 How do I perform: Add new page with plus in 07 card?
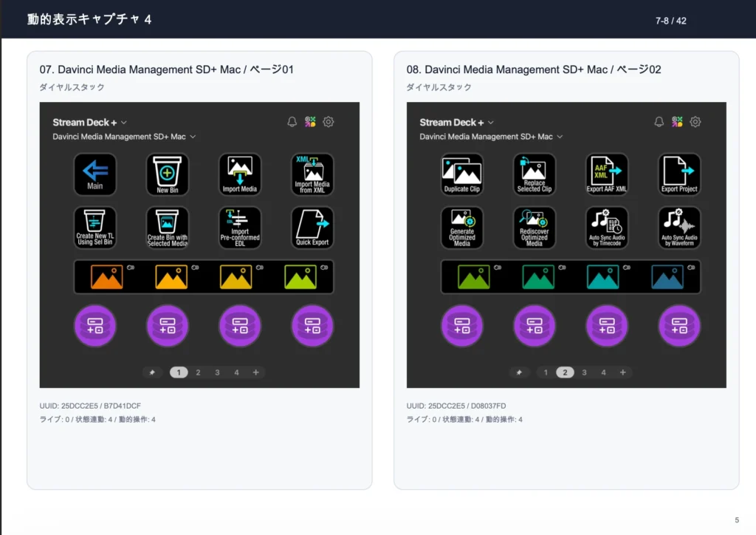256,372
